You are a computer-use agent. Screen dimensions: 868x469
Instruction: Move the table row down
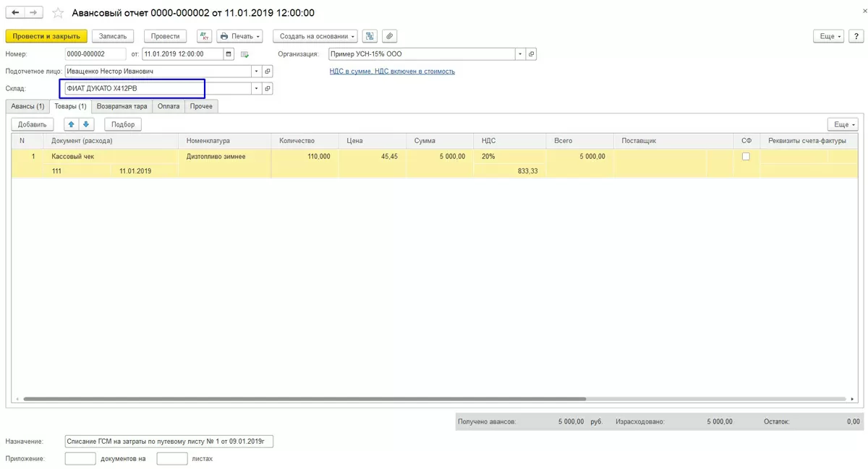pyautogui.click(x=86, y=124)
